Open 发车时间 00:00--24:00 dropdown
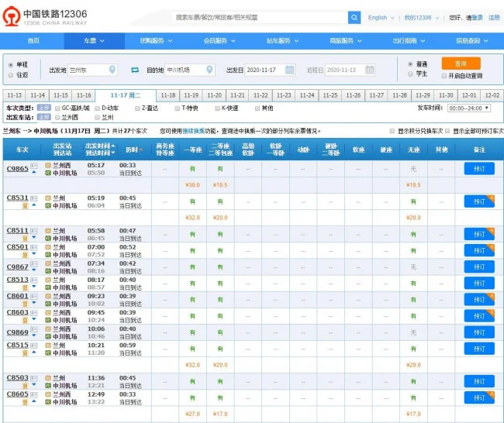The image size is (504, 423). click(468, 108)
